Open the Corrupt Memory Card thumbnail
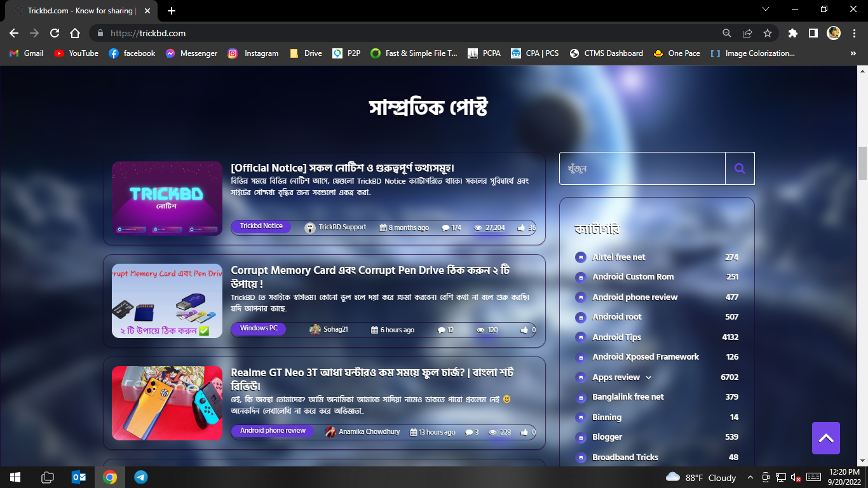868x488 pixels. [x=167, y=301]
